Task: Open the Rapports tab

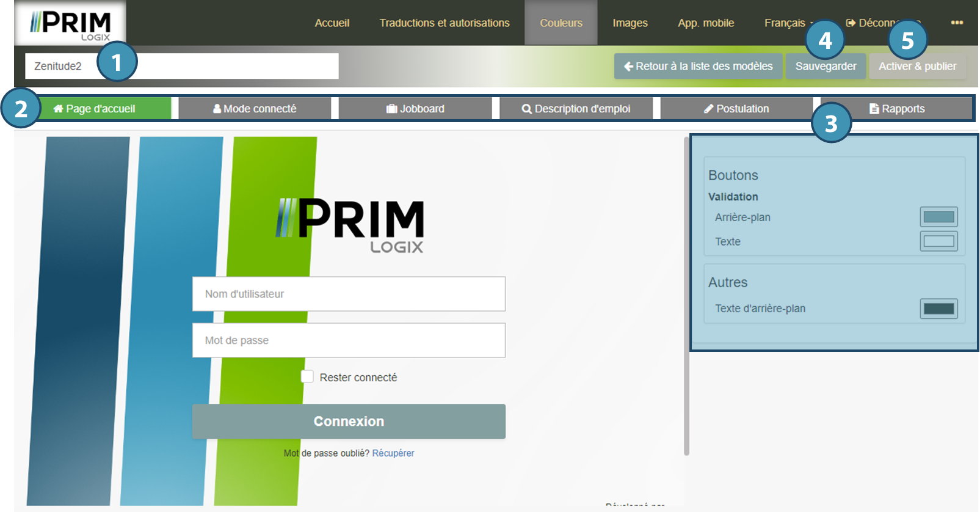Action: coord(896,109)
